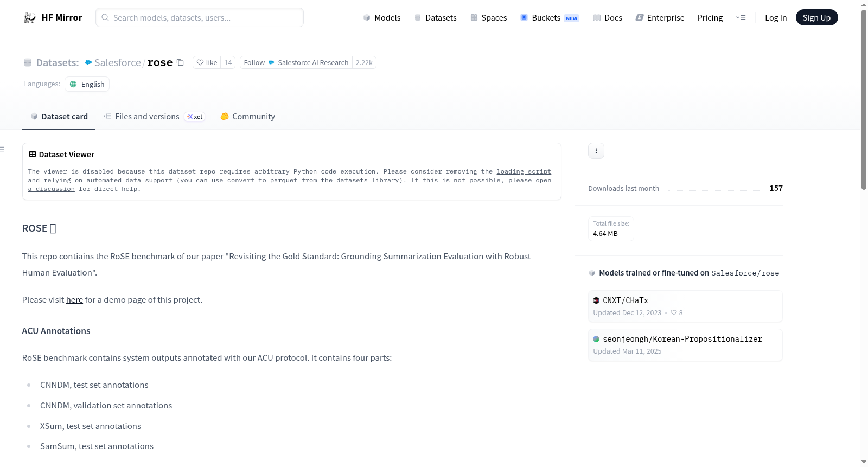The height and width of the screenshot is (467, 868).
Task: Click the xet badge on Files tab
Action: click(x=195, y=117)
